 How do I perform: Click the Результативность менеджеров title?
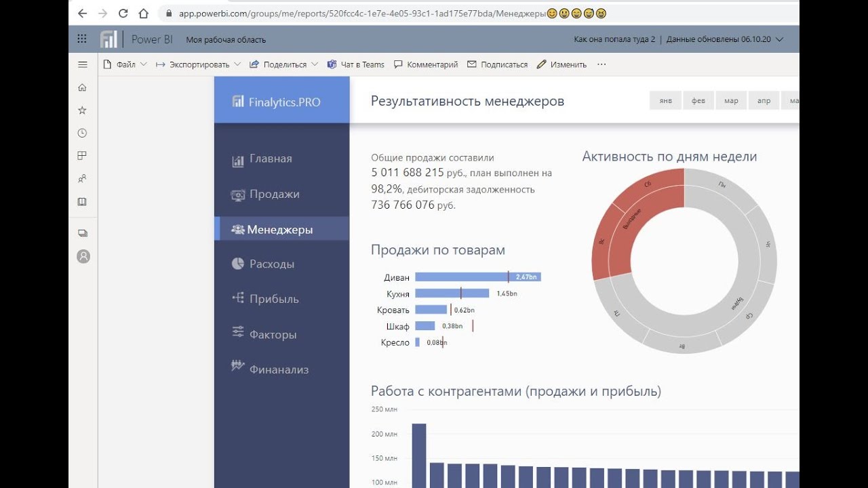coord(467,102)
